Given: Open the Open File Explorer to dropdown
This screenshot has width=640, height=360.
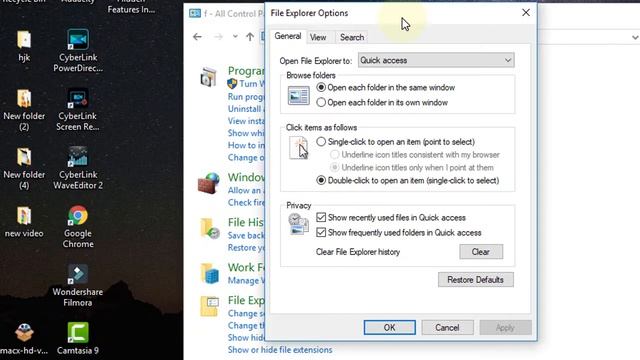Looking at the screenshot, I should (x=436, y=60).
